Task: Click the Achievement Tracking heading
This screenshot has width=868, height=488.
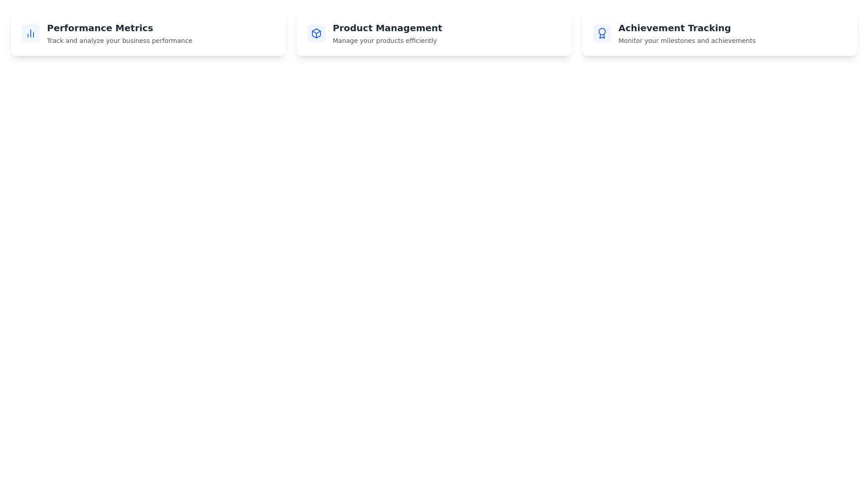Action: click(x=675, y=28)
